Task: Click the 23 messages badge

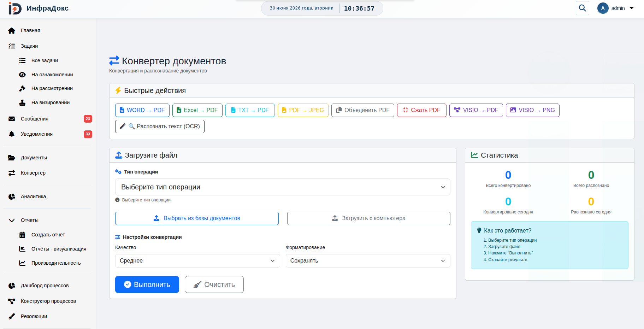Action: pyautogui.click(x=88, y=119)
